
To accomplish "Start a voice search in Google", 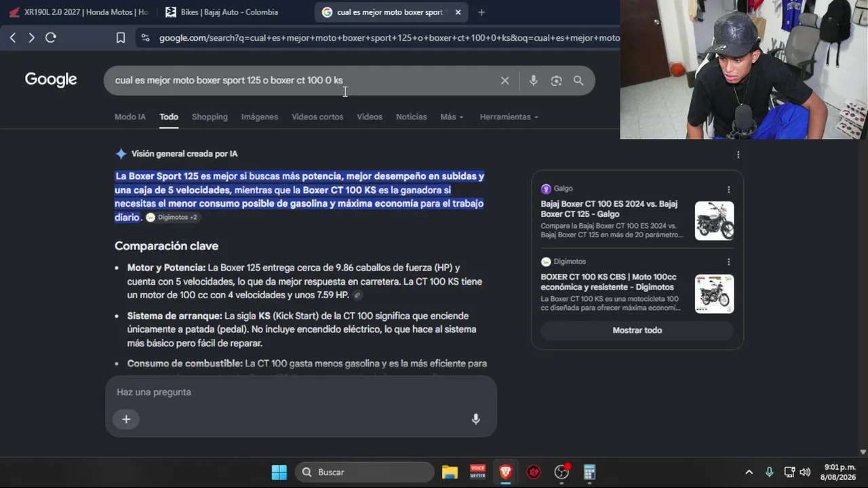I will (534, 81).
